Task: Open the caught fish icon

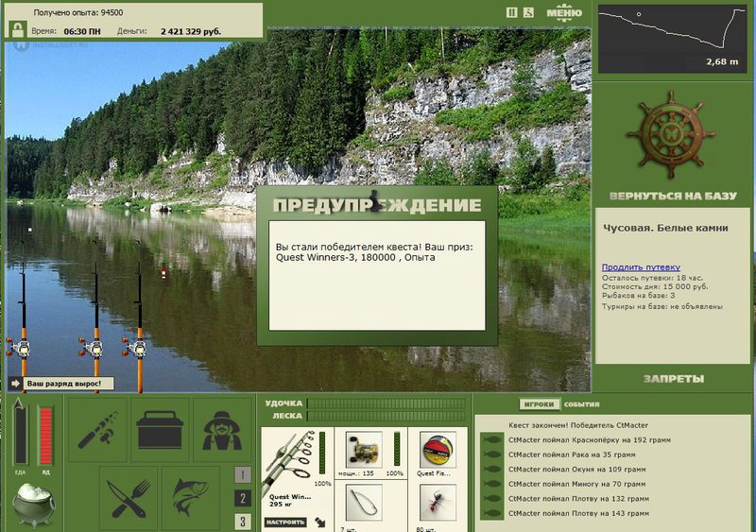Action: coord(191,498)
